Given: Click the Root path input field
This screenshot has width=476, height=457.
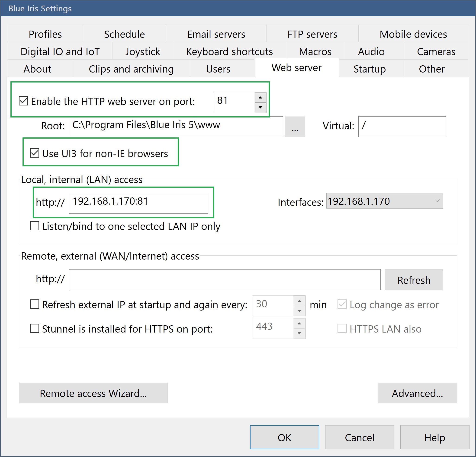Looking at the screenshot, I should point(176,127).
